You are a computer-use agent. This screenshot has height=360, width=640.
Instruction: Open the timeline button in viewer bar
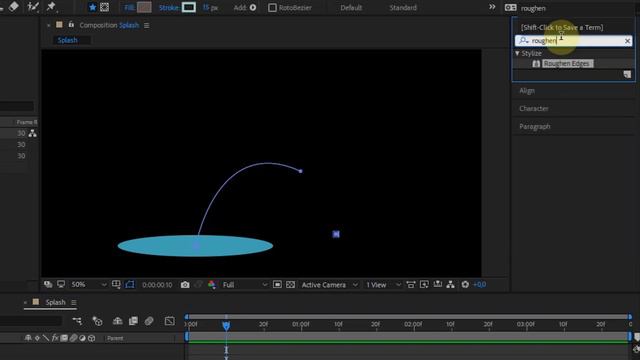438,284
